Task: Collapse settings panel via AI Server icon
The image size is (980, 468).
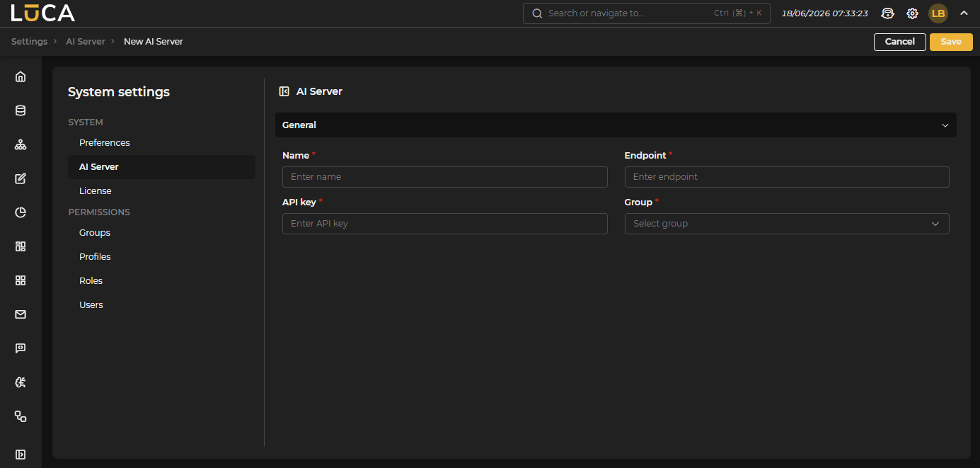Action: click(284, 91)
